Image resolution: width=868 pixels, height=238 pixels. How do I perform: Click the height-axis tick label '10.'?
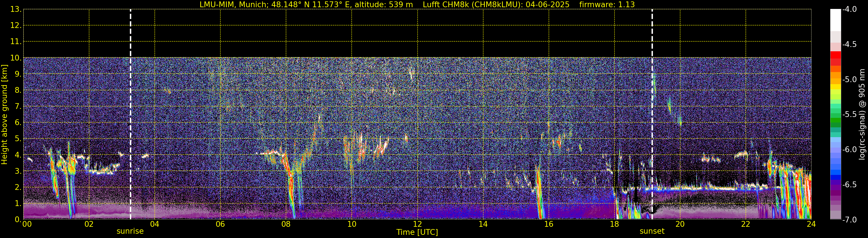tap(16, 58)
